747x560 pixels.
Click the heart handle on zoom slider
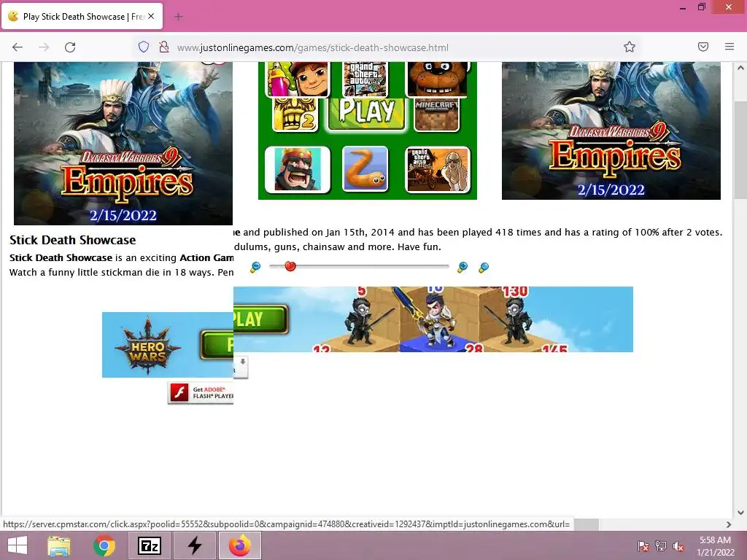[x=290, y=266]
